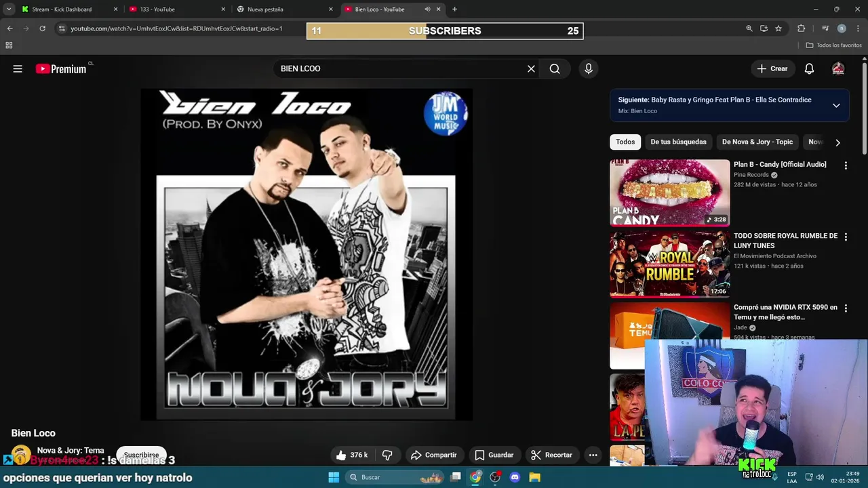Go to YouTube Premium home logo

(61, 68)
